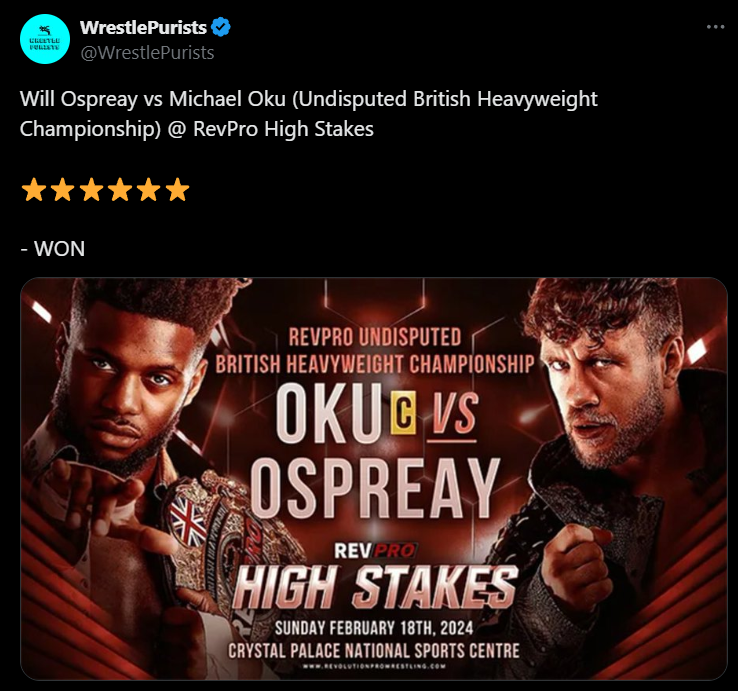Open the three-dot more options menu
Image resolution: width=738 pixels, height=691 pixels.
point(715,27)
